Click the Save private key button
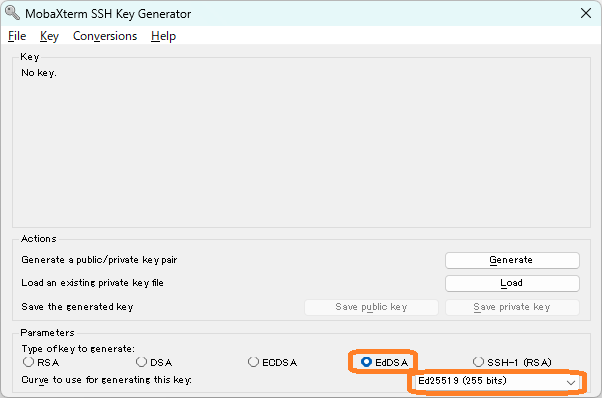 point(512,307)
